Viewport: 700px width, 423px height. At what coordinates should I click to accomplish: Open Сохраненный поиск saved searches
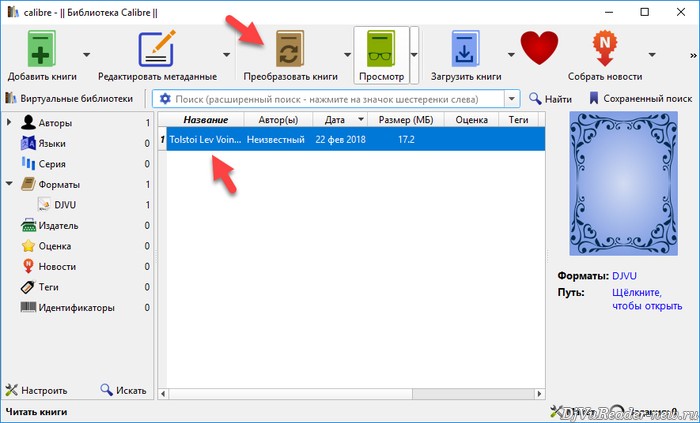pyautogui.click(x=641, y=99)
